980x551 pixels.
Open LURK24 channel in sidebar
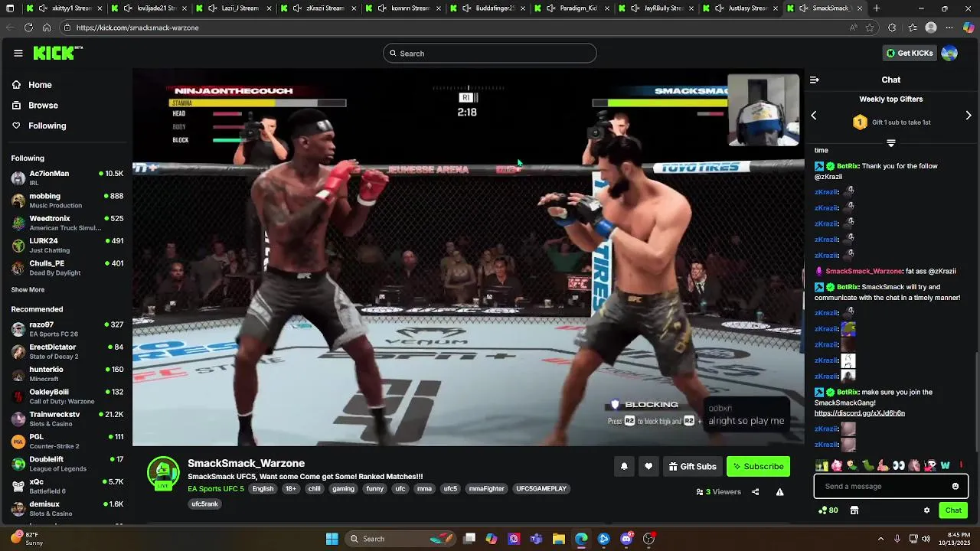click(x=67, y=245)
